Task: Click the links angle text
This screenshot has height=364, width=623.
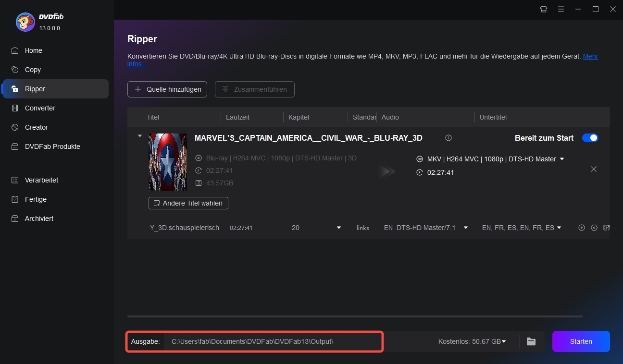Action: coord(363,228)
